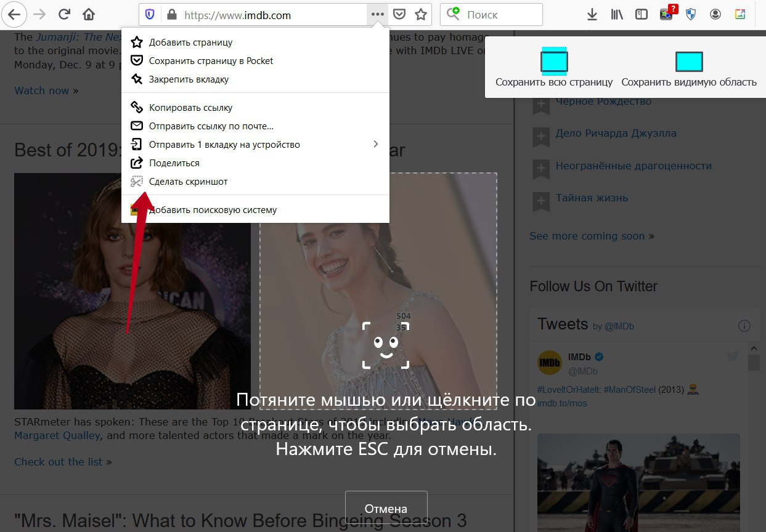
Task: Open Отправить 1 вкладку на устройство
Action: [255, 145]
